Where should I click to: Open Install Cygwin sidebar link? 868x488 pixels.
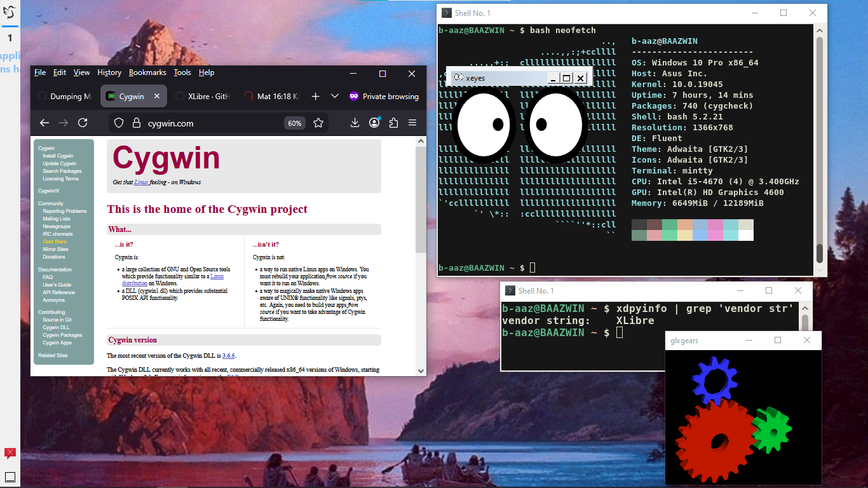pyautogui.click(x=58, y=156)
